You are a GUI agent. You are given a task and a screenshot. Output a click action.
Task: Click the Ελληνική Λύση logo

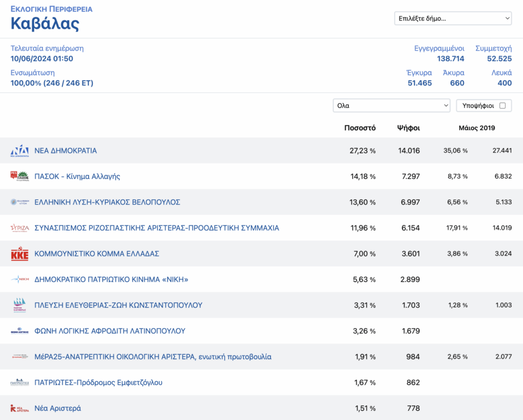tap(20, 202)
